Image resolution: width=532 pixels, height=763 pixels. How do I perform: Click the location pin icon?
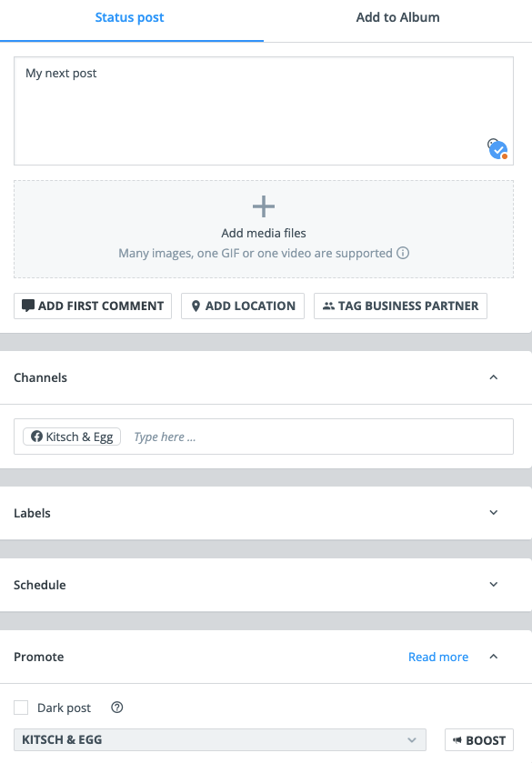tap(196, 306)
